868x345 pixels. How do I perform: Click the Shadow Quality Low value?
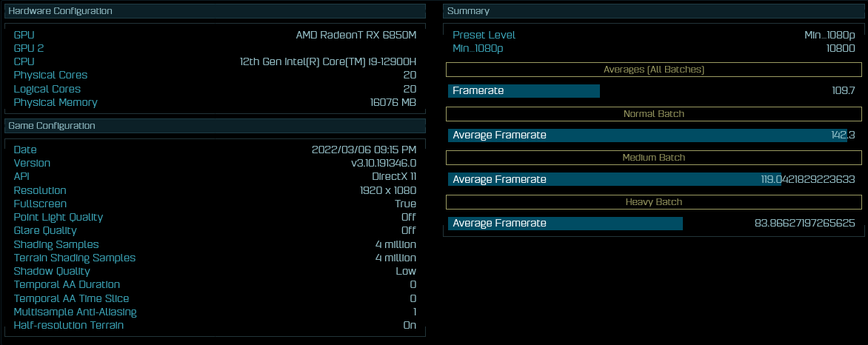tap(406, 271)
